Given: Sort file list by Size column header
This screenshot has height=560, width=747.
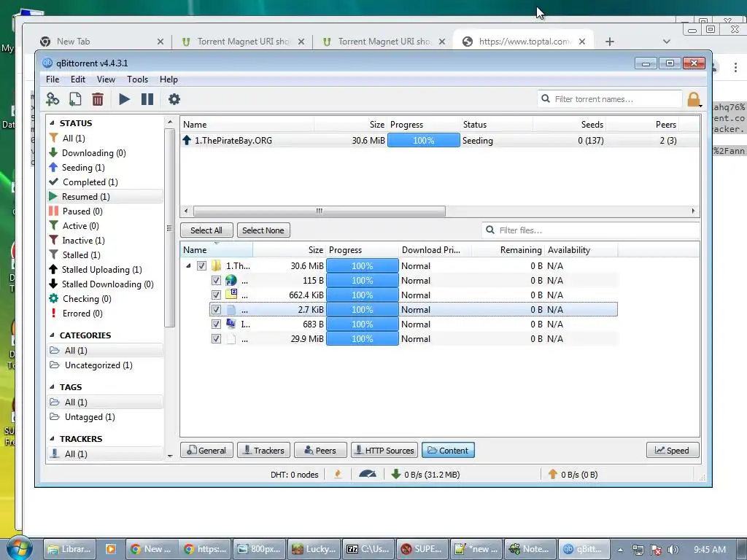Looking at the screenshot, I should 289,250.
